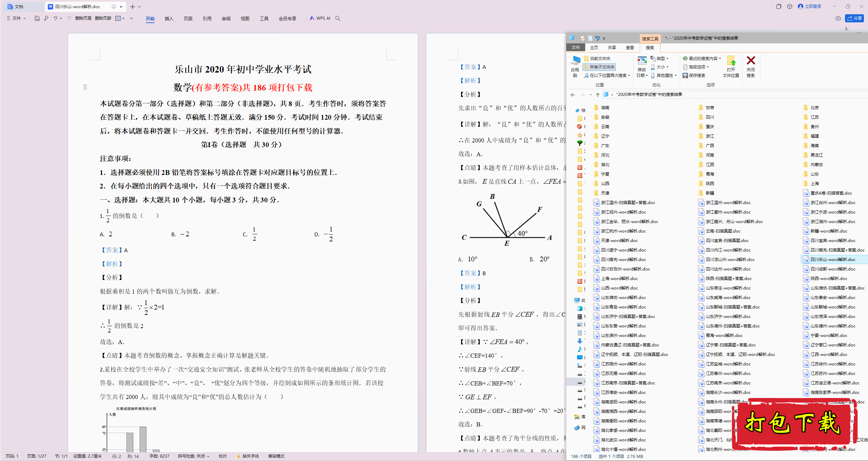The height and width of the screenshot is (461, 868).
Task: Toggle 拼写检查 in WPS status bar
Action: (193, 456)
